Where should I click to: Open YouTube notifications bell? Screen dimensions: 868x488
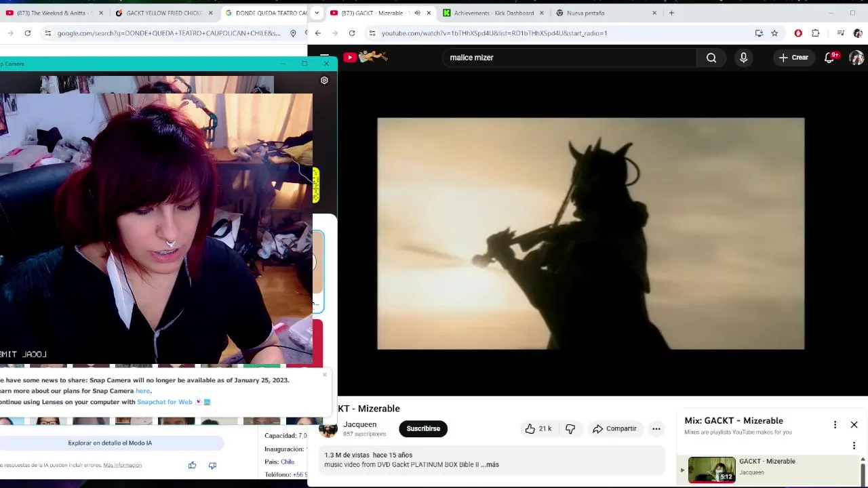tap(829, 58)
